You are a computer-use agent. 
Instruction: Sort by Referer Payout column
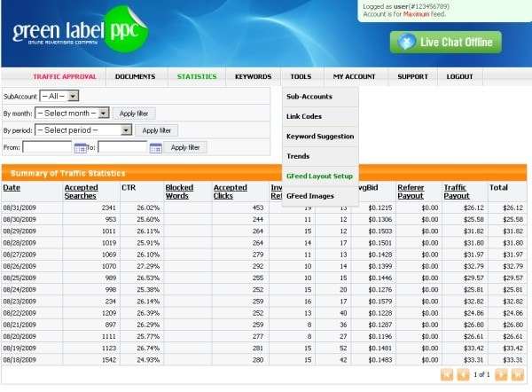pyautogui.click(x=411, y=192)
